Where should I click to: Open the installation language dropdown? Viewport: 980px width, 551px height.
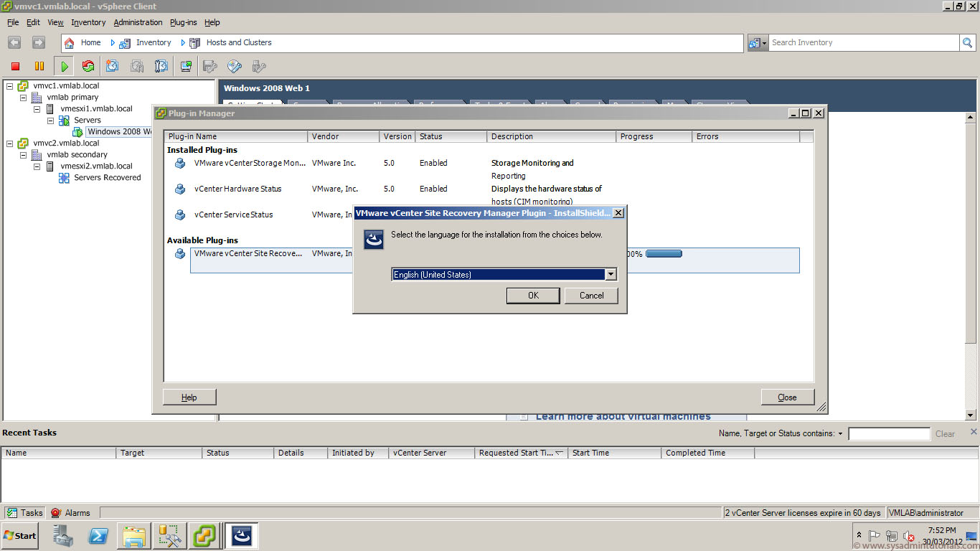pyautogui.click(x=611, y=274)
